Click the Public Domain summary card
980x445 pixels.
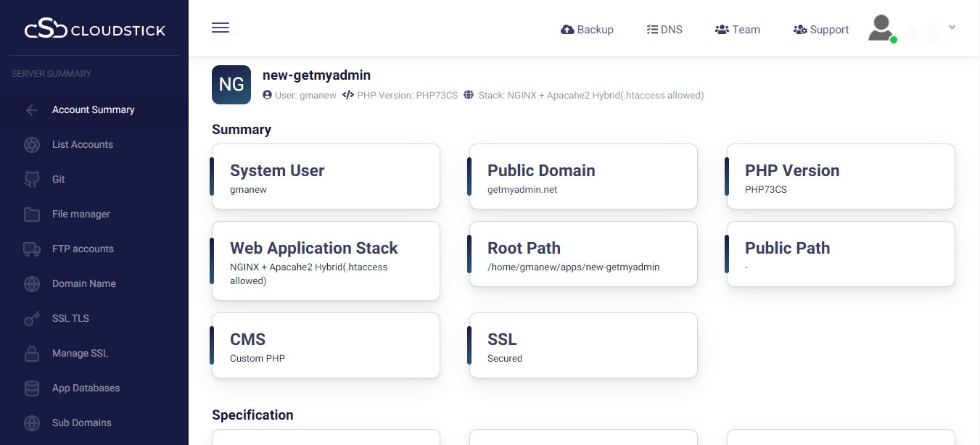click(x=582, y=176)
